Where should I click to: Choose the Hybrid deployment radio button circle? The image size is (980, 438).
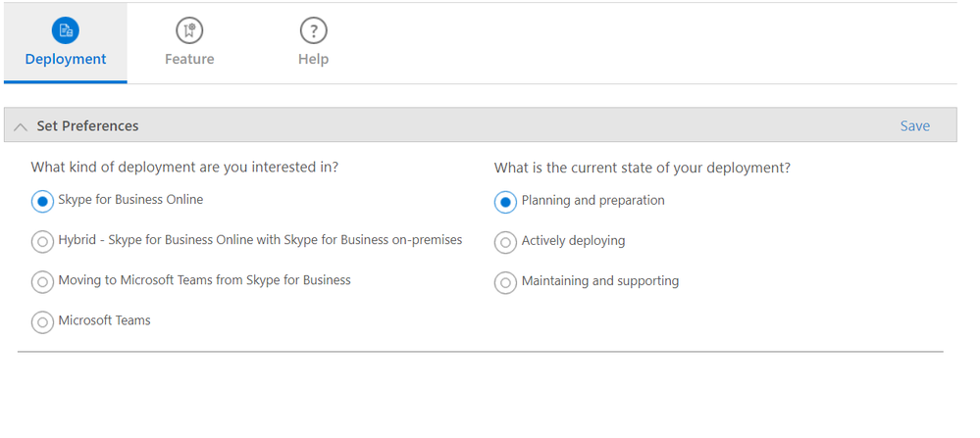point(42,241)
